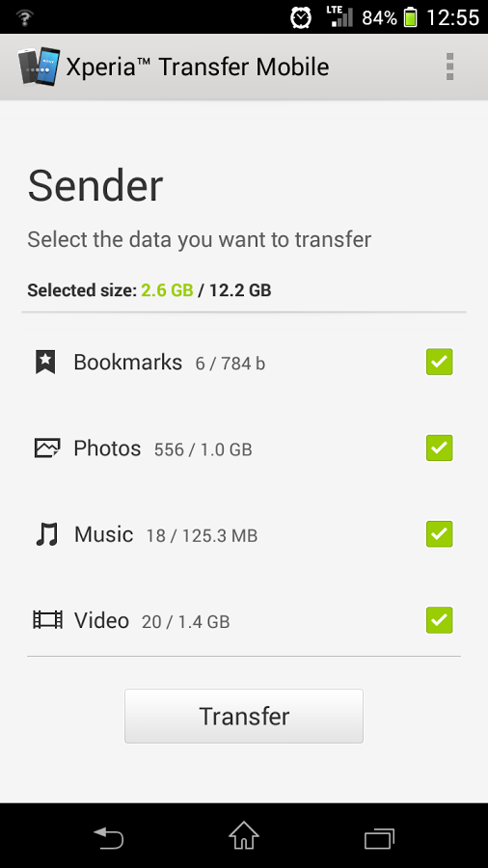Open the three-dot overflow menu

pos(449,67)
